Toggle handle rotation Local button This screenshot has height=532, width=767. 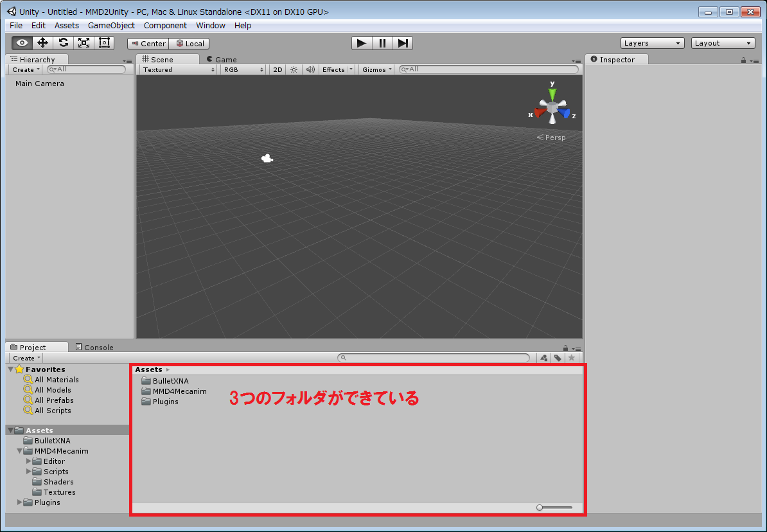(x=190, y=44)
